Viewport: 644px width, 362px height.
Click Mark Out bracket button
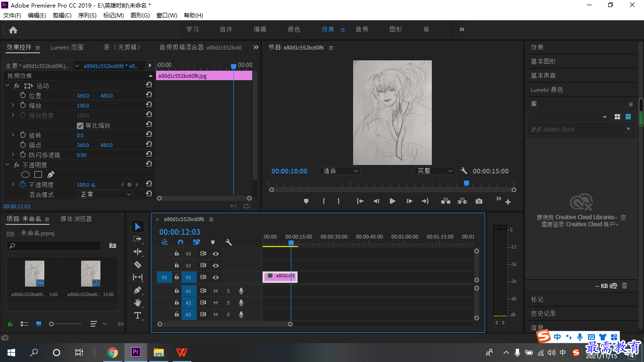339,201
